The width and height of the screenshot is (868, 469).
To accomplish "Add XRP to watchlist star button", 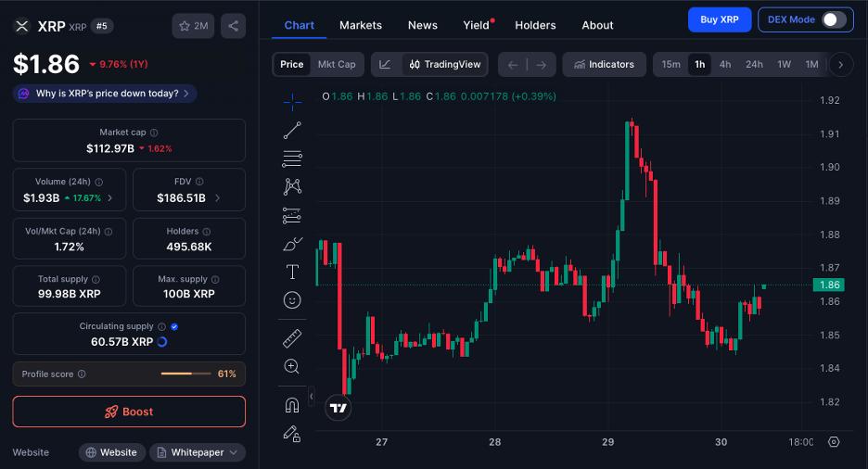I will coord(193,26).
